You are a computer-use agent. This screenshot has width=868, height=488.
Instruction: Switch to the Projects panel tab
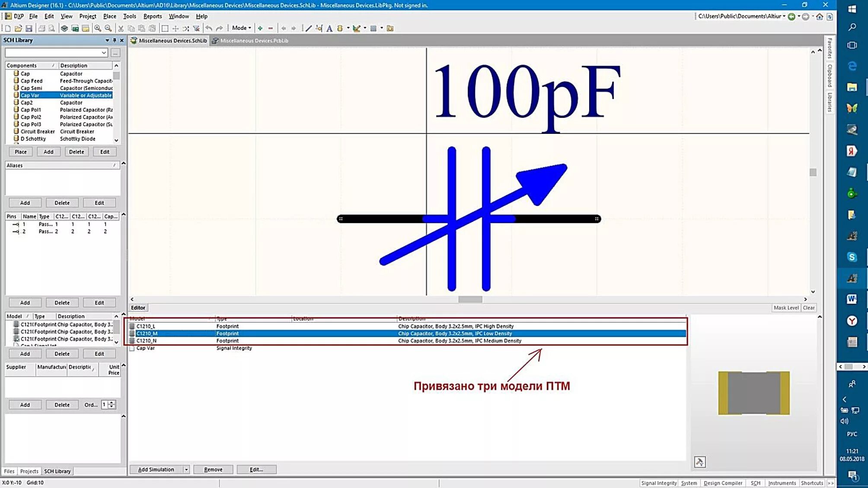click(29, 471)
